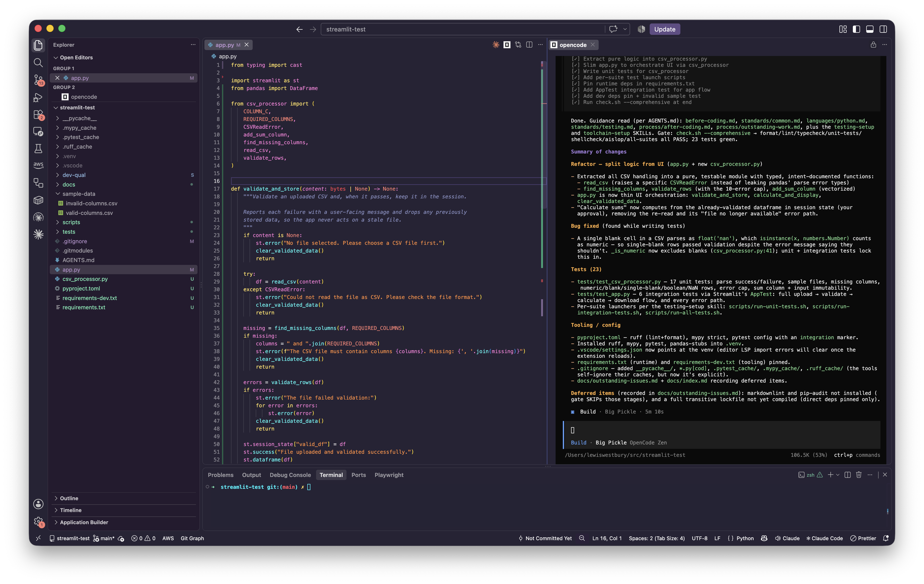Toggle the lock on the opencode editor group

coord(873,45)
